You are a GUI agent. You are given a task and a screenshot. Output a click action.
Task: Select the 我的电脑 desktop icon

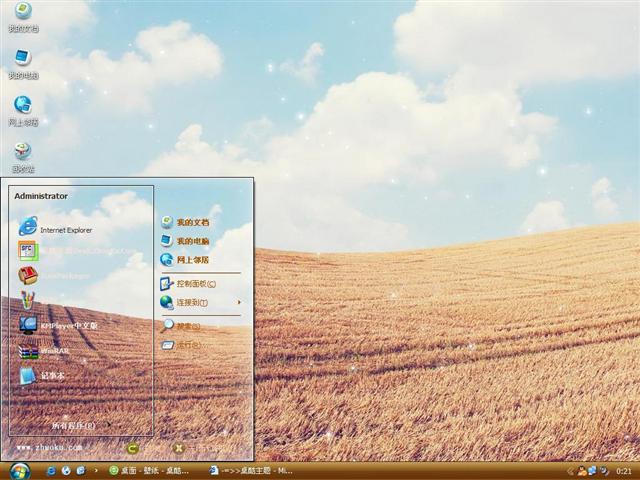click(23, 64)
